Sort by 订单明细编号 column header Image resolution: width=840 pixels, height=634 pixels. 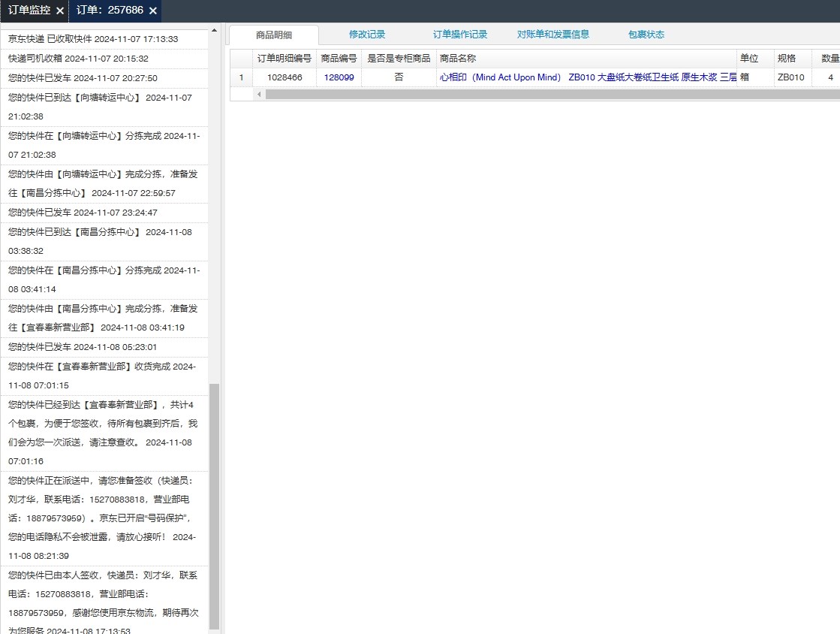pos(284,59)
